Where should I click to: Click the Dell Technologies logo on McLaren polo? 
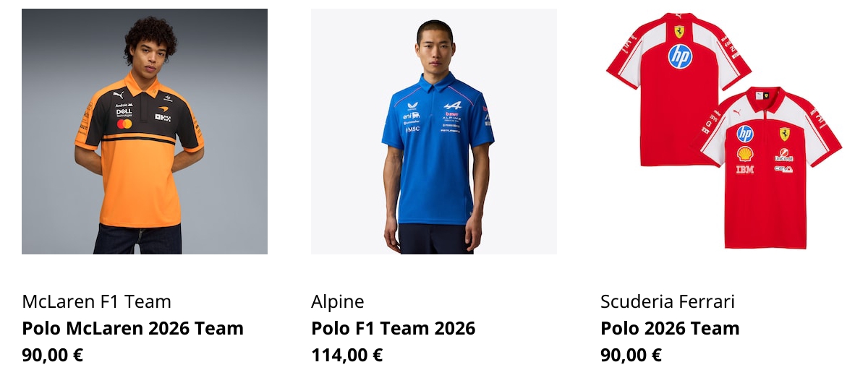[x=124, y=112]
